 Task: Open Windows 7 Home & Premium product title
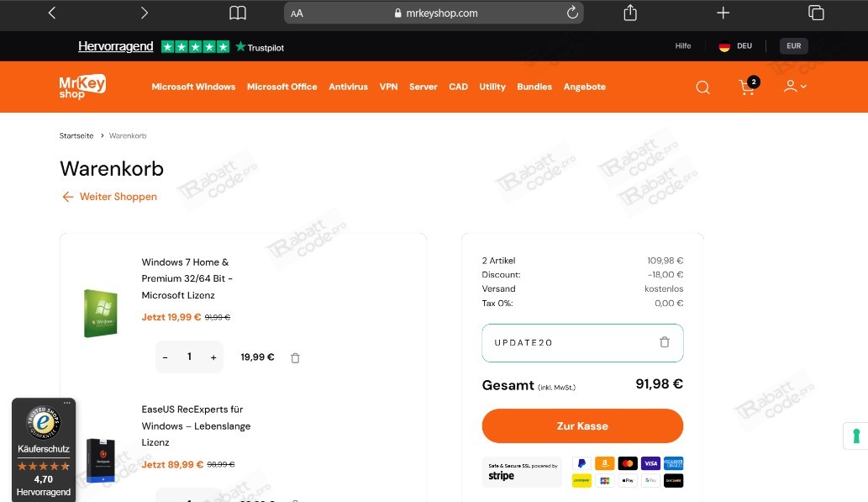(187, 278)
